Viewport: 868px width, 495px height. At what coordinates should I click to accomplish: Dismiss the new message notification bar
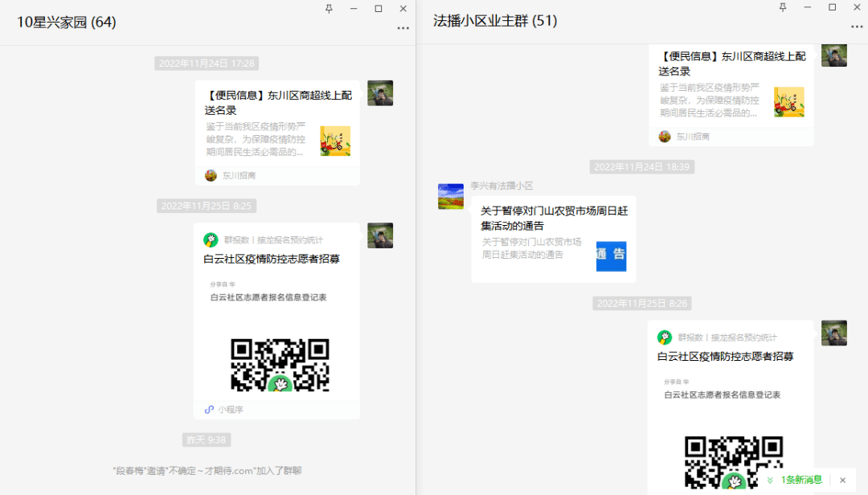842,480
